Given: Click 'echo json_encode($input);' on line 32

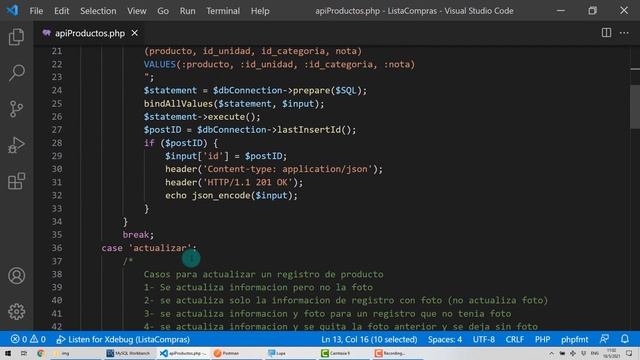Looking at the screenshot, I should click(231, 196).
